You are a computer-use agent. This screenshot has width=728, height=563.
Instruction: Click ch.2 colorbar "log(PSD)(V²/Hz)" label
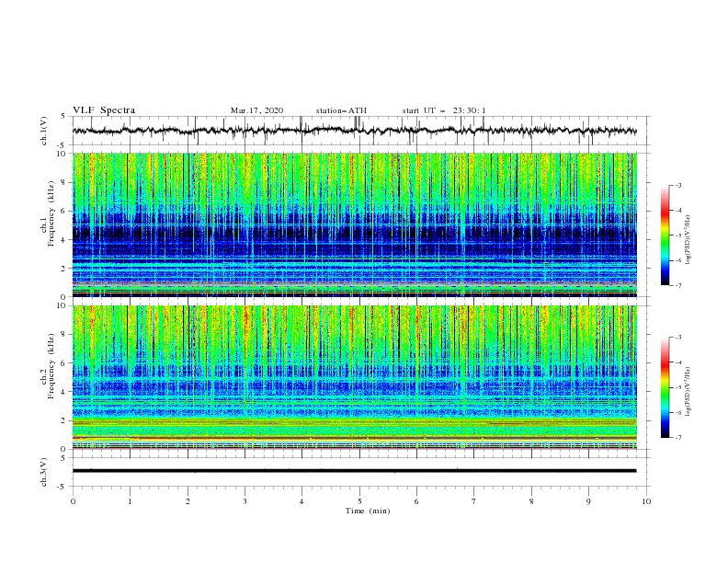(688, 391)
